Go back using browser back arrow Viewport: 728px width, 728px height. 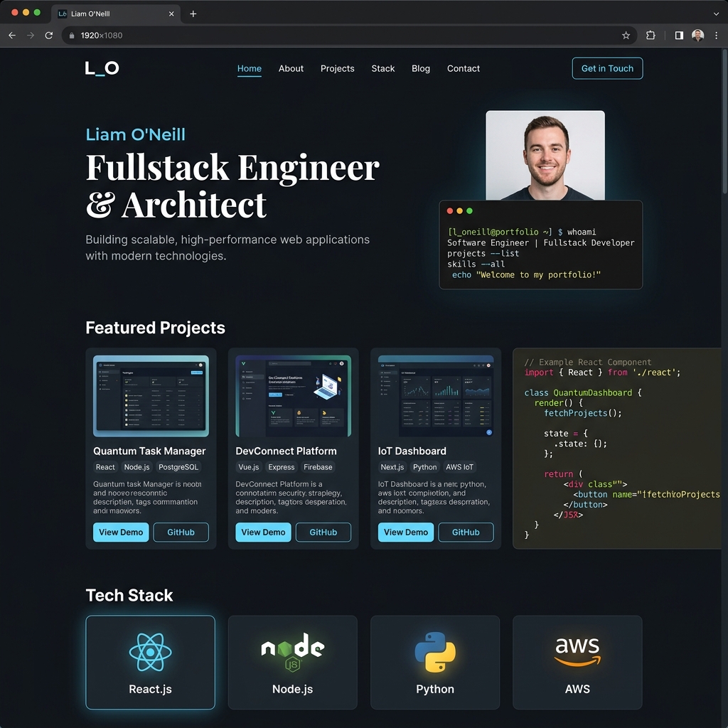coord(12,36)
